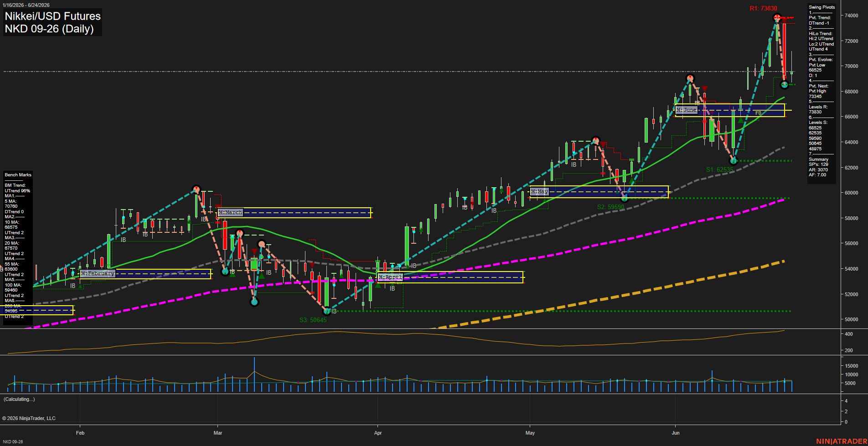Click the 15000 label on the volume axis
The width and height of the screenshot is (868, 446).
click(852, 366)
